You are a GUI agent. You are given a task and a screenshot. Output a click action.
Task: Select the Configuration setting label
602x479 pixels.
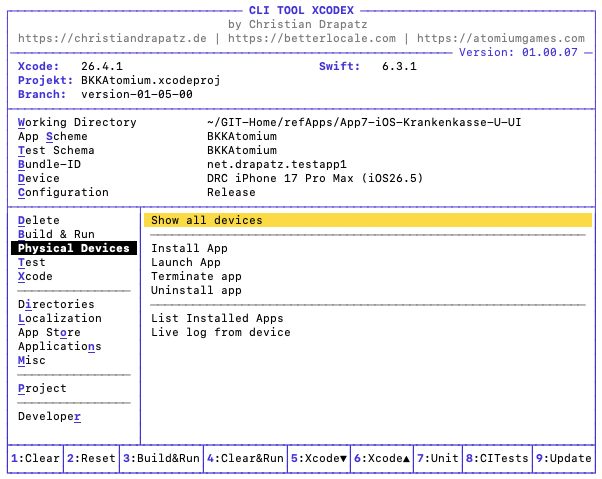tap(63, 192)
